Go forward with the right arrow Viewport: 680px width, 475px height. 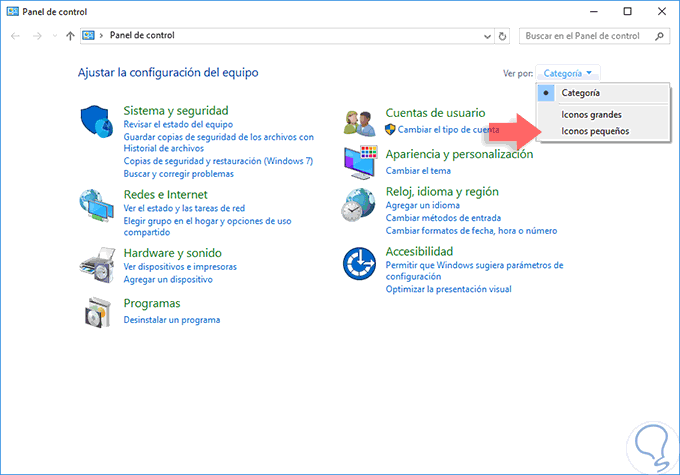[x=37, y=36]
